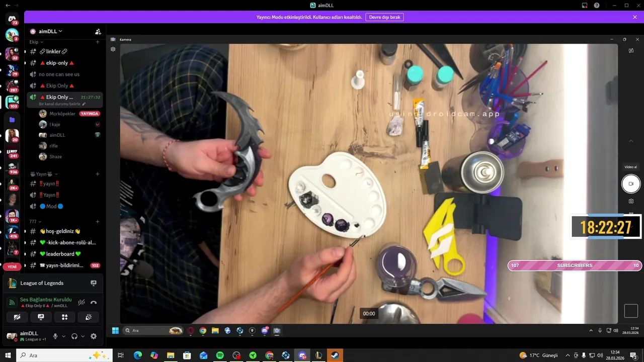This screenshot has height=362, width=644.
Task: Open Opera GX in inner streamed taskbar
Action: (191, 330)
